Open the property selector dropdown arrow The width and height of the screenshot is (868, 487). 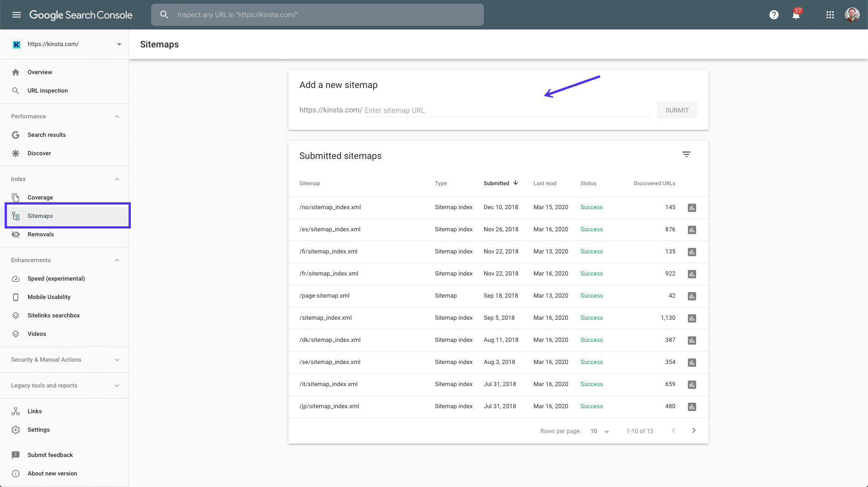click(119, 44)
